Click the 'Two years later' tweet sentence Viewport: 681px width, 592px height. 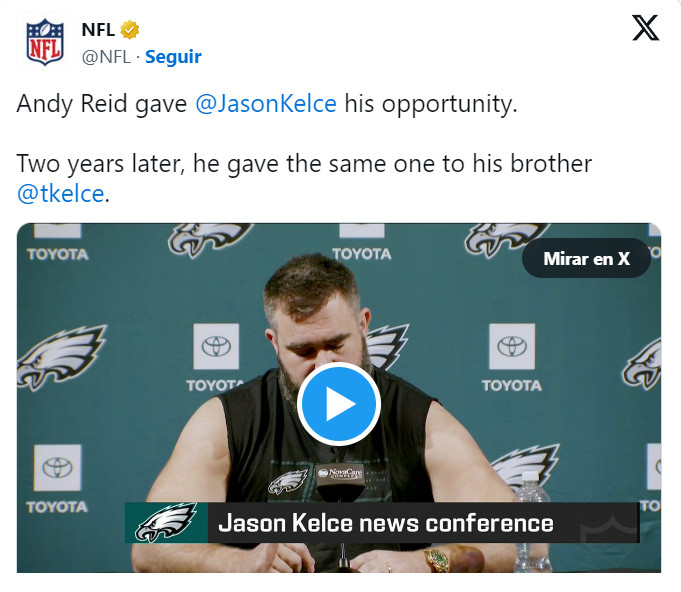(304, 179)
